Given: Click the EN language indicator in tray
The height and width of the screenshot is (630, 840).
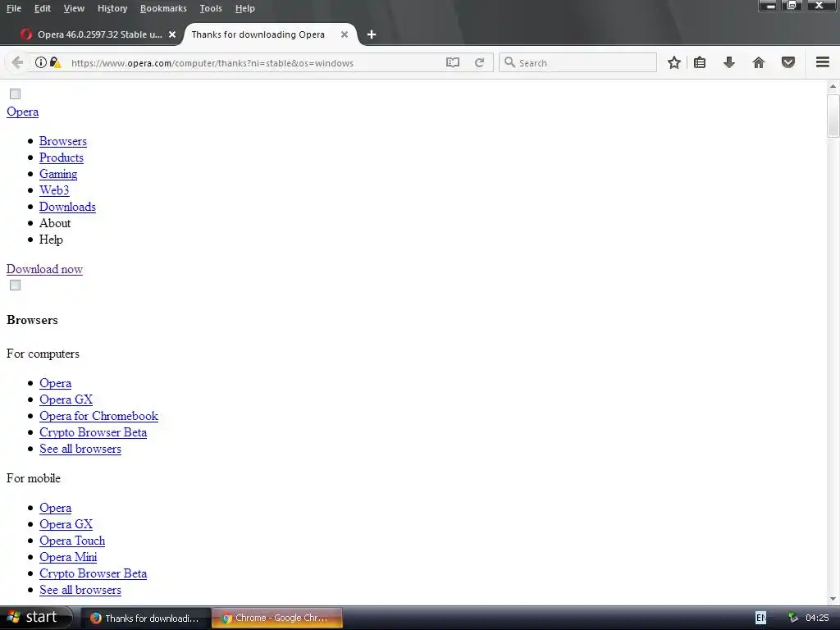Looking at the screenshot, I should [x=760, y=618].
